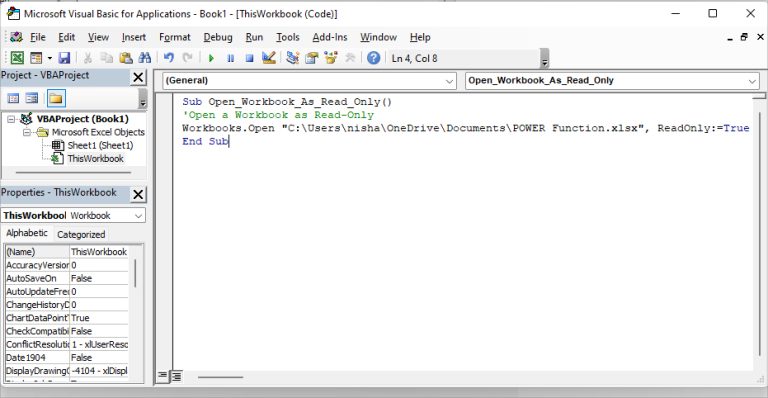Toggle Design Mode icon
The image size is (768, 398).
pyautogui.click(x=268, y=58)
